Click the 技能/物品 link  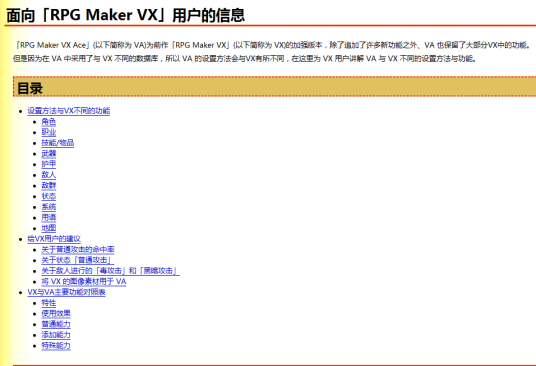pyautogui.click(x=58, y=143)
